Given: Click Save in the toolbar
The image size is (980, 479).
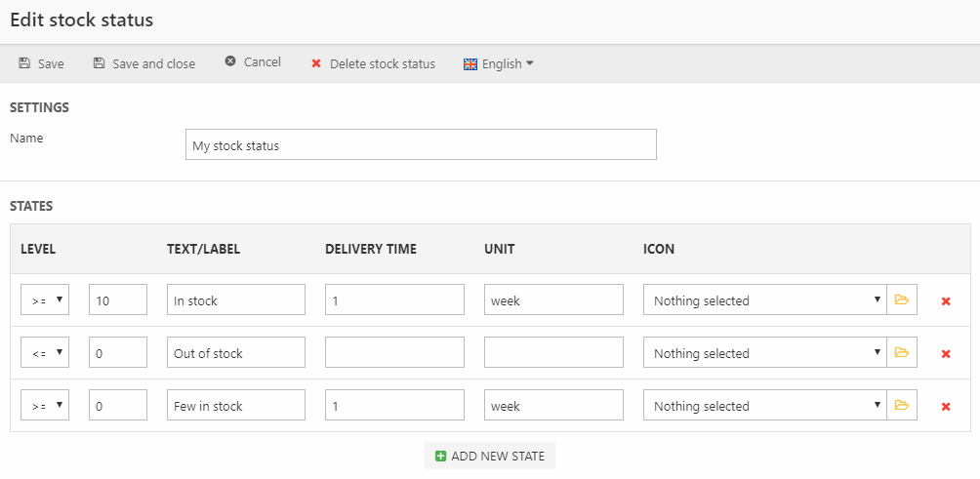Looking at the screenshot, I should click(41, 63).
